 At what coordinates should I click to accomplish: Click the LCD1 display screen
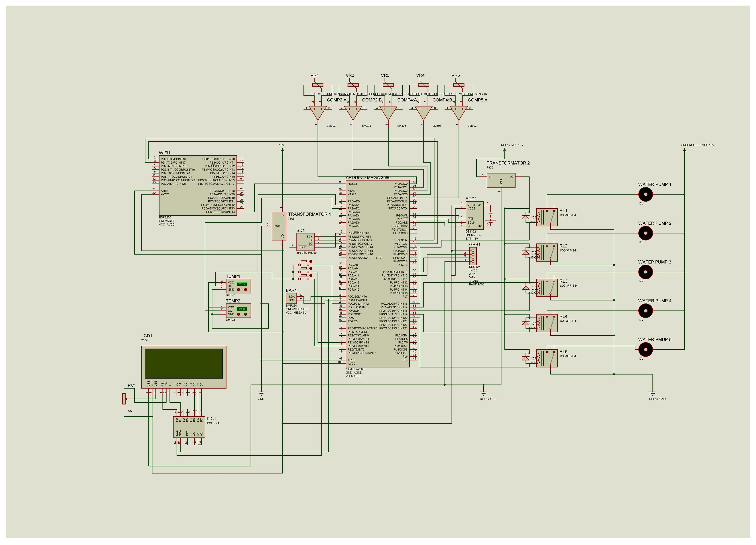[184, 363]
